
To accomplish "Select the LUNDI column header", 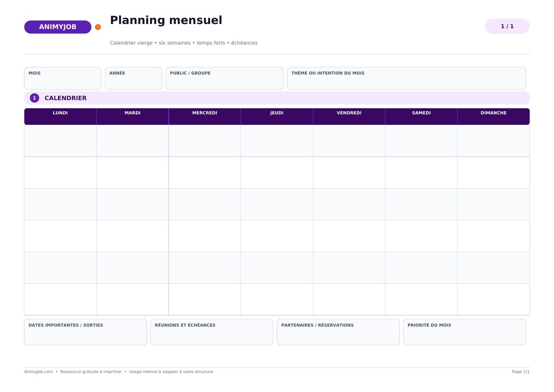I will (60, 116).
